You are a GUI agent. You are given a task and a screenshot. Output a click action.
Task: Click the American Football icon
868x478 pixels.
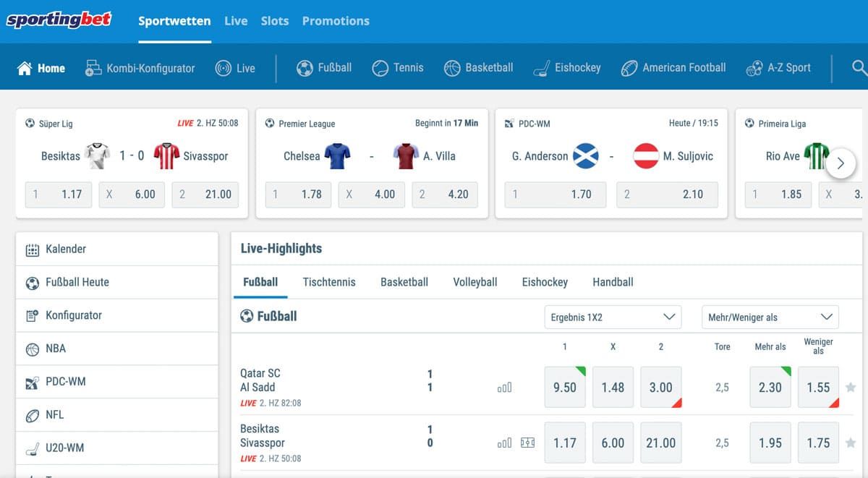coord(629,68)
